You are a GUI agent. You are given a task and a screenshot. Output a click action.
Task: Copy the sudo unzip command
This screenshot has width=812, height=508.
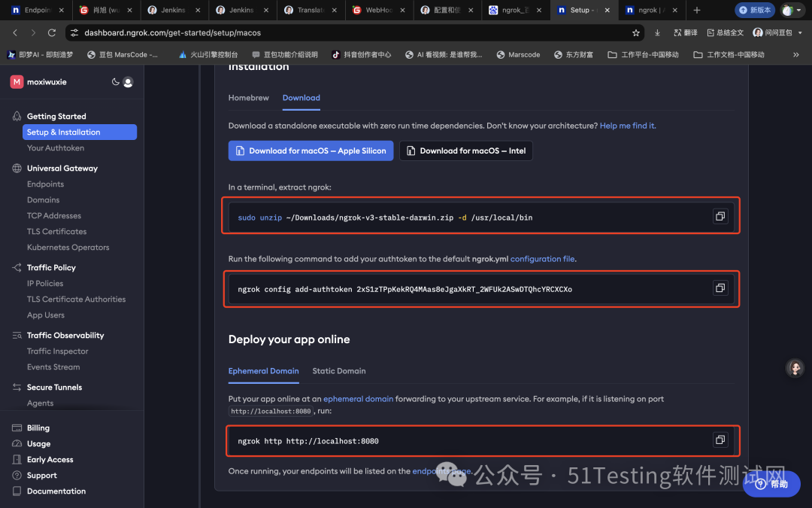(x=720, y=216)
